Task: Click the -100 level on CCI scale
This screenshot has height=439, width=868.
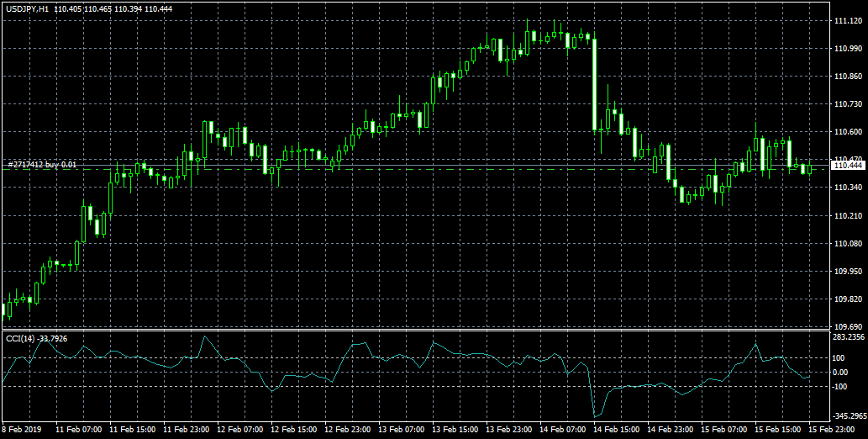Action: coord(839,387)
